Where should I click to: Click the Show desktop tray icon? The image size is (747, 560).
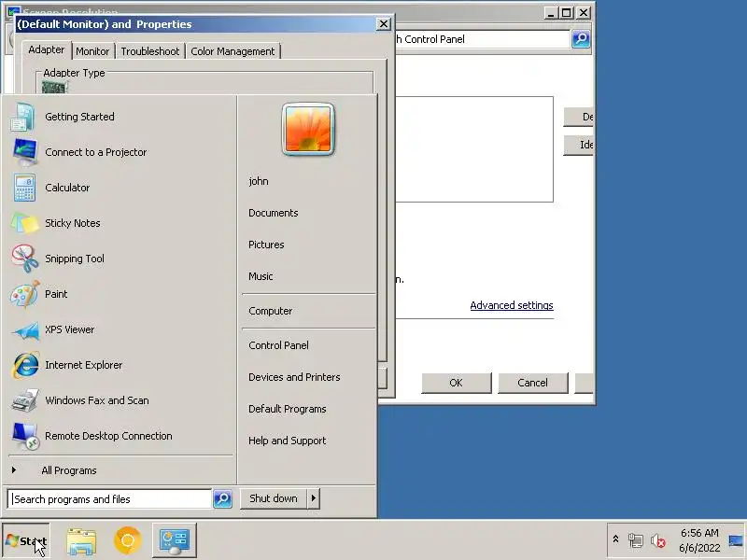click(736, 540)
